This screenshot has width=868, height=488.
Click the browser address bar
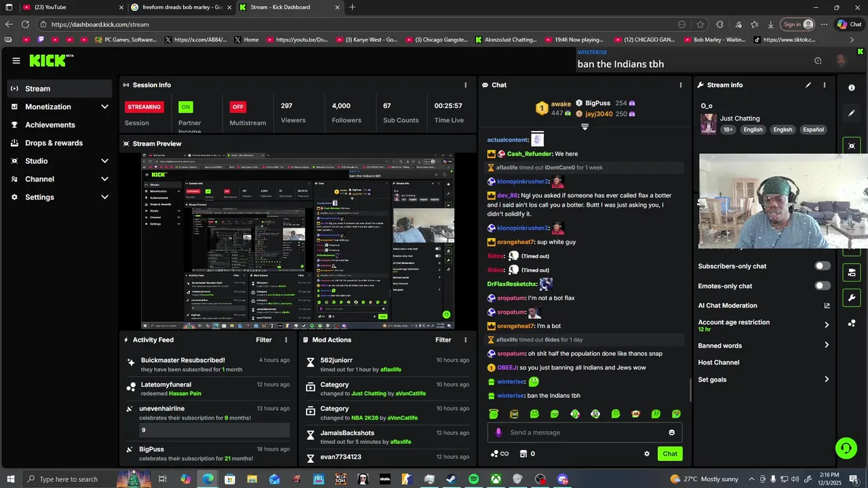point(366,24)
